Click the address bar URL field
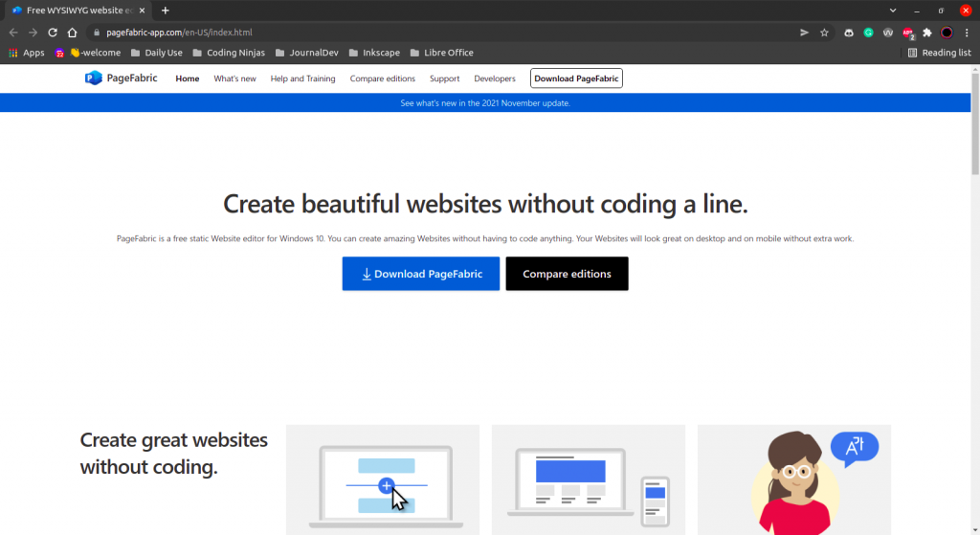The image size is (980, 535). 431,33
